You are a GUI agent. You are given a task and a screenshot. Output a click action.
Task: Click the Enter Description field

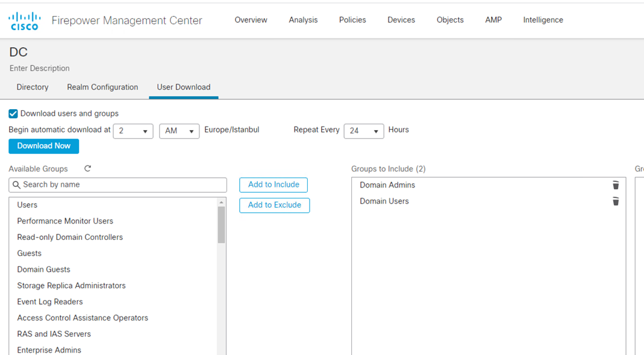pos(39,68)
